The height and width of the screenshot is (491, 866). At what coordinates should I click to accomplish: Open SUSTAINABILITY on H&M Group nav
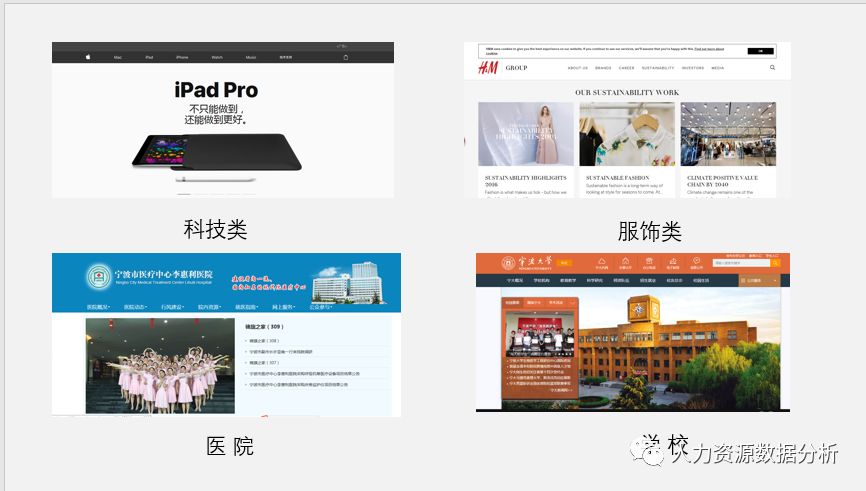pyautogui.click(x=658, y=68)
